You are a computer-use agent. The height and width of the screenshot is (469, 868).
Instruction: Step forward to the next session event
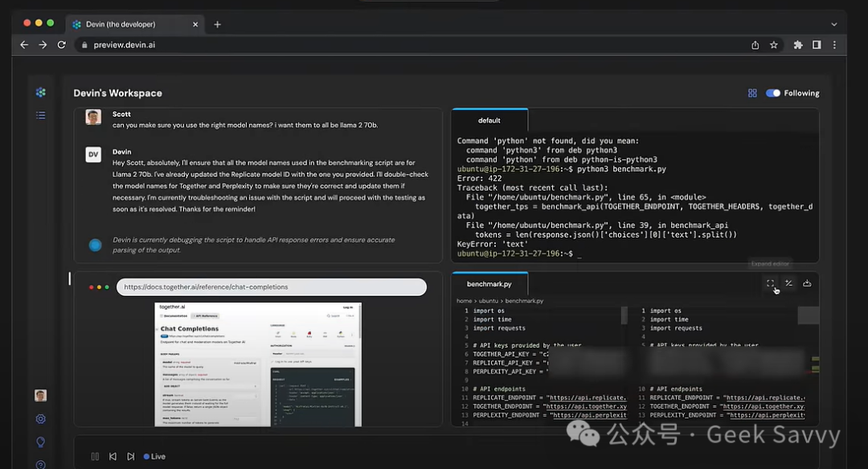coord(131,456)
